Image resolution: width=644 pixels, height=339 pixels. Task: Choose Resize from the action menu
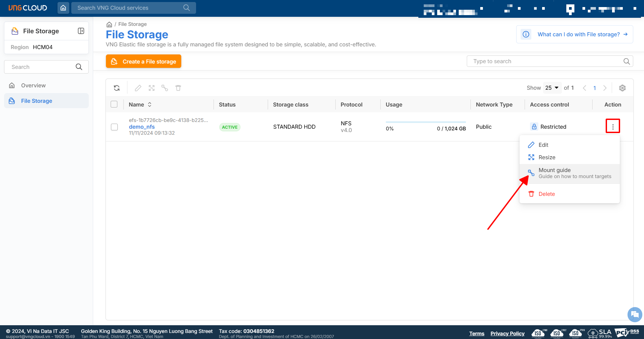click(x=546, y=157)
